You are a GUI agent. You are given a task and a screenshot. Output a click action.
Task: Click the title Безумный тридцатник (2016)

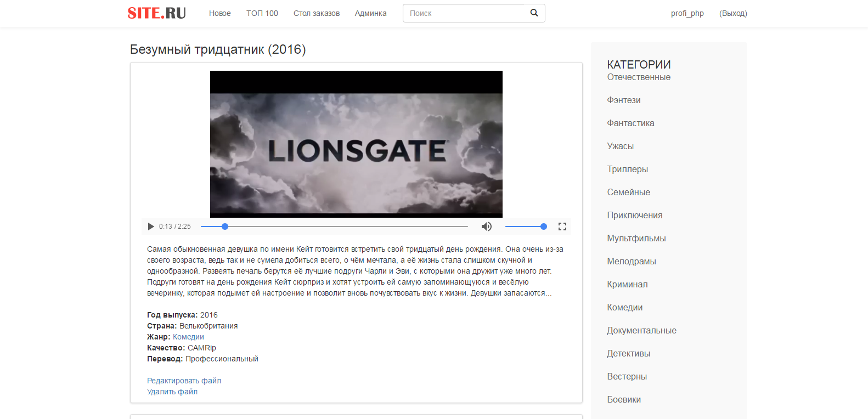coord(218,49)
